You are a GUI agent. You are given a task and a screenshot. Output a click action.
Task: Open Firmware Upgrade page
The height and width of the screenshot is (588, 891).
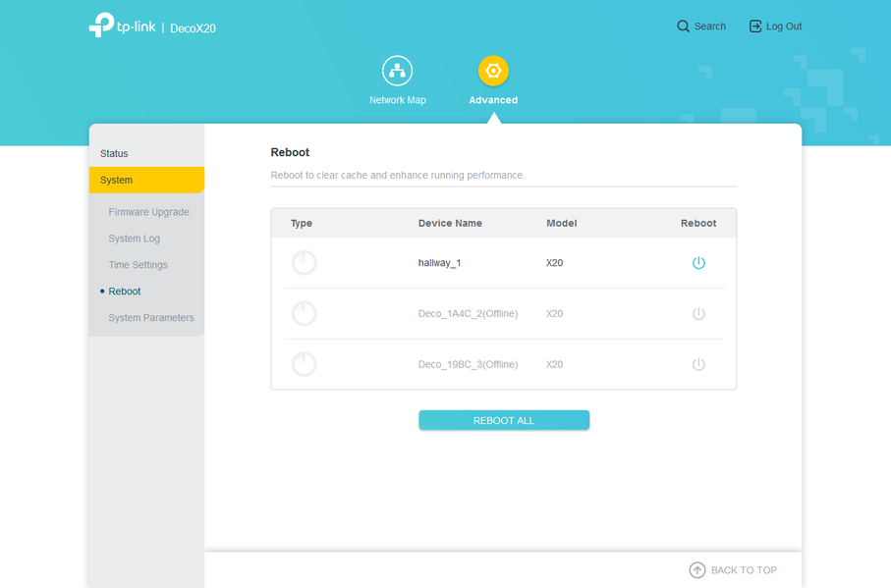click(x=149, y=212)
